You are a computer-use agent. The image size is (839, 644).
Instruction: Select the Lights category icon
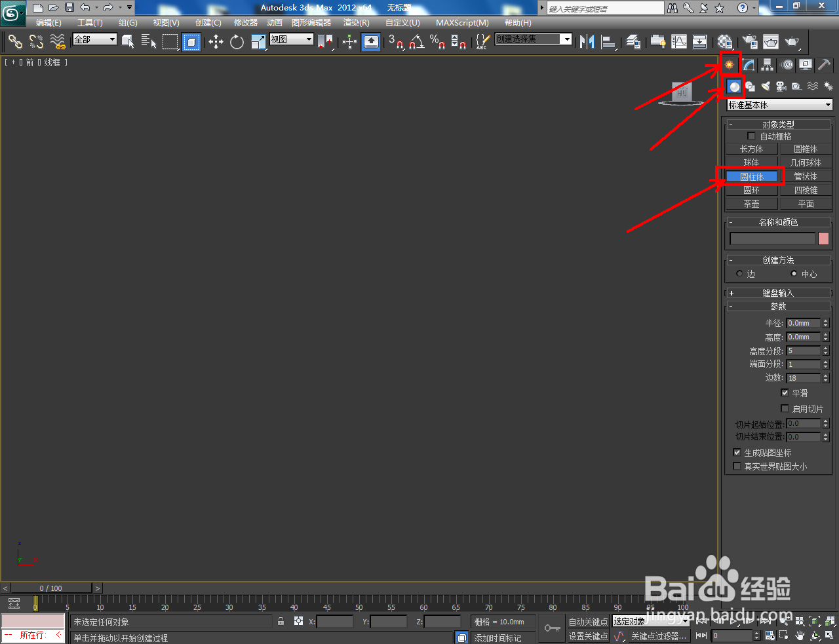[x=766, y=86]
